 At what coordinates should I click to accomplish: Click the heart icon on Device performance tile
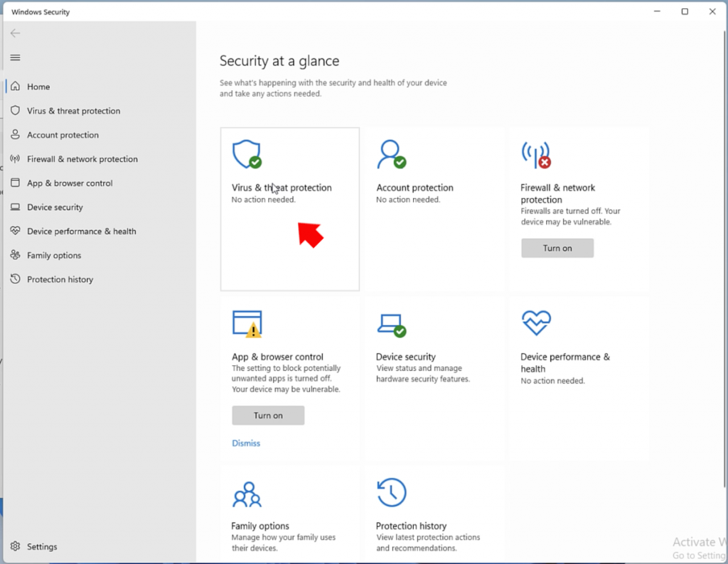(x=537, y=323)
